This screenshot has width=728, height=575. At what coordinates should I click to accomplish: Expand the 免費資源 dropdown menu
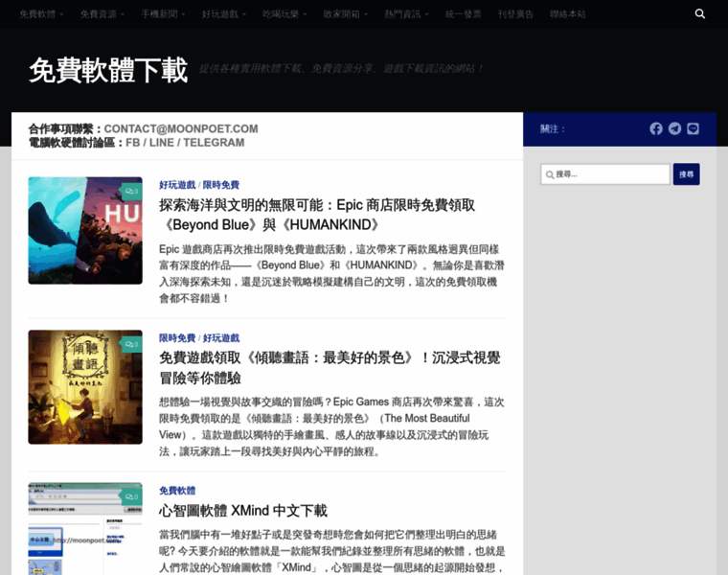pyautogui.click(x=102, y=14)
